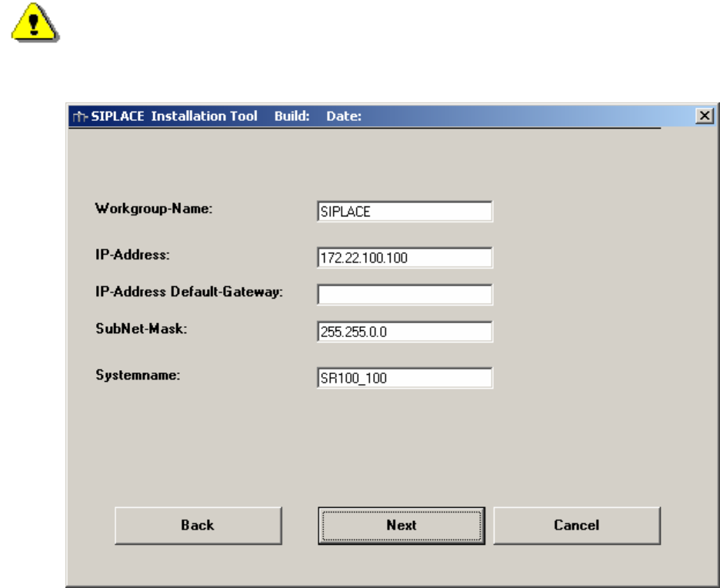Click the SubNet-Mask field showing 255.255.0.0

click(405, 331)
